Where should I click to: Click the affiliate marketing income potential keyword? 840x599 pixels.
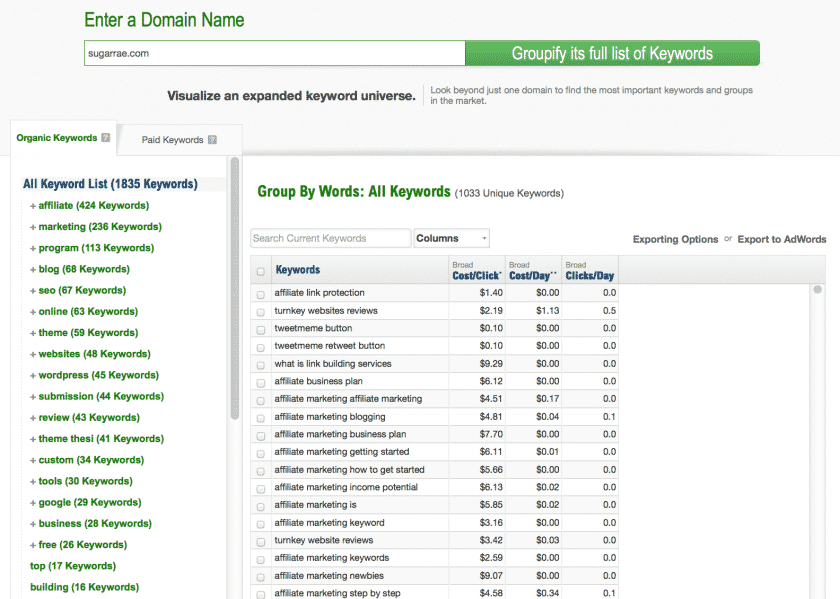point(346,487)
